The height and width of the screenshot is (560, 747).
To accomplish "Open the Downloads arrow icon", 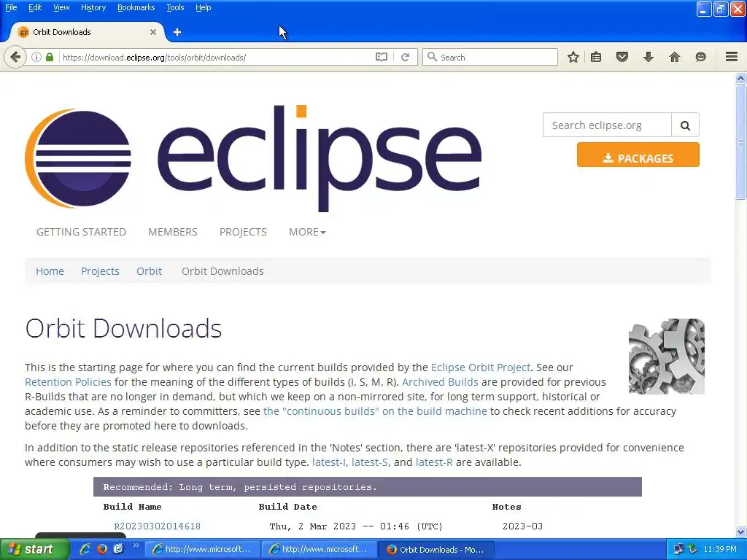I will (x=649, y=57).
